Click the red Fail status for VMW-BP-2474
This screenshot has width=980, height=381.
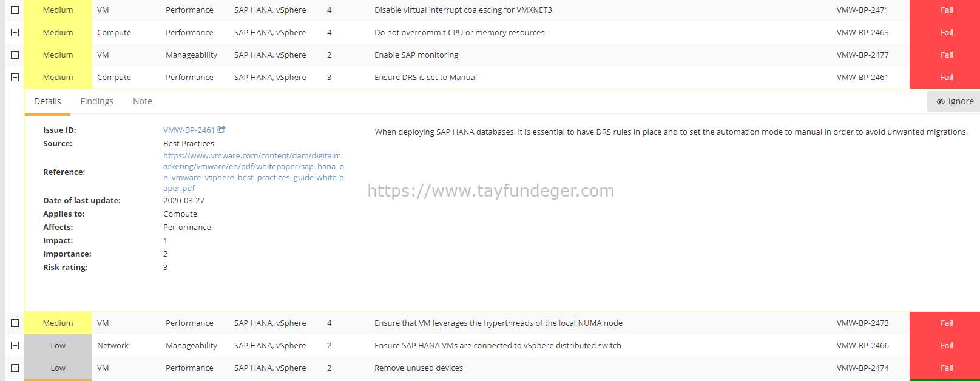(x=945, y=368)
